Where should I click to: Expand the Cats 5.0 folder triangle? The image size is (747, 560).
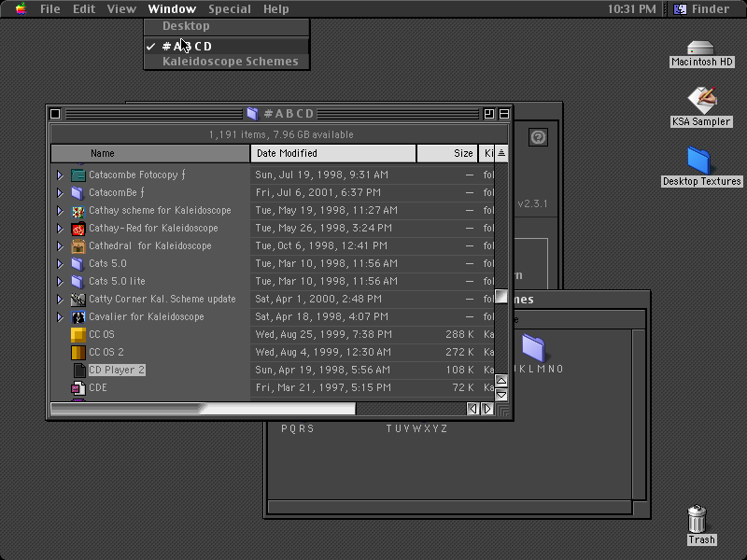[x=60, y=263]
